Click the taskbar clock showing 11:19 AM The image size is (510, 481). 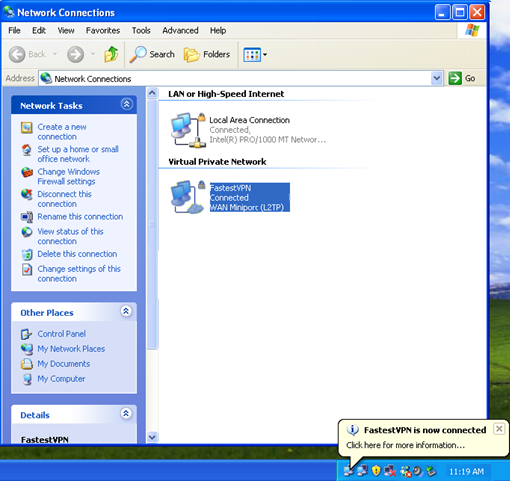pyautogui.click(x=466, y=471)
